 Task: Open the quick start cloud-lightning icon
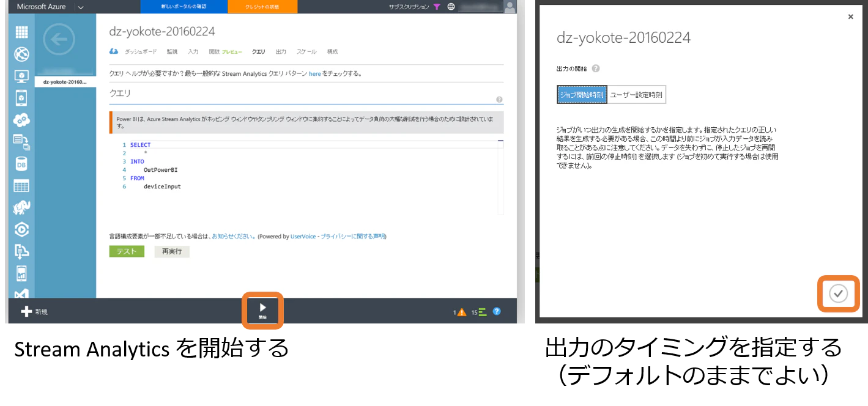click(114, 51)
